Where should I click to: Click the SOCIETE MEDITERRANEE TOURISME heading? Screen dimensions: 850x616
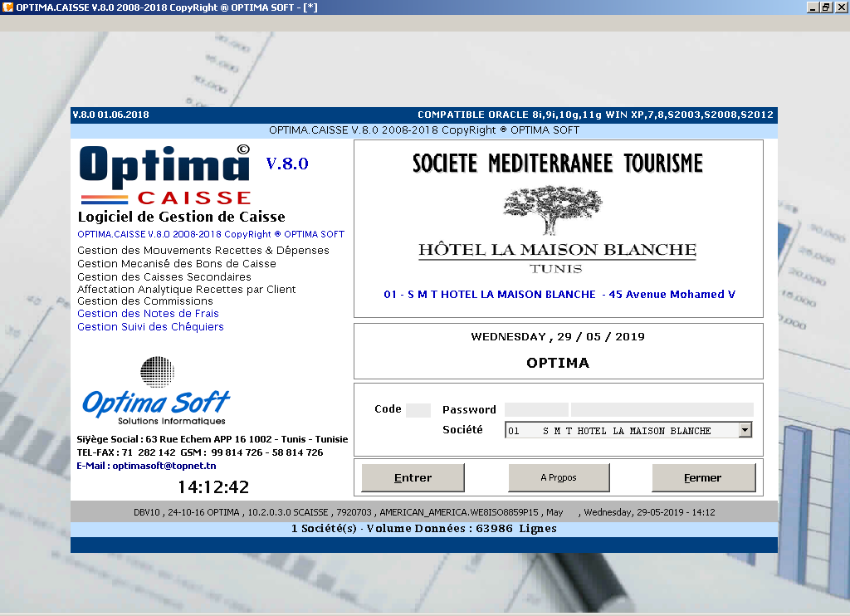(x=558, y=164)
